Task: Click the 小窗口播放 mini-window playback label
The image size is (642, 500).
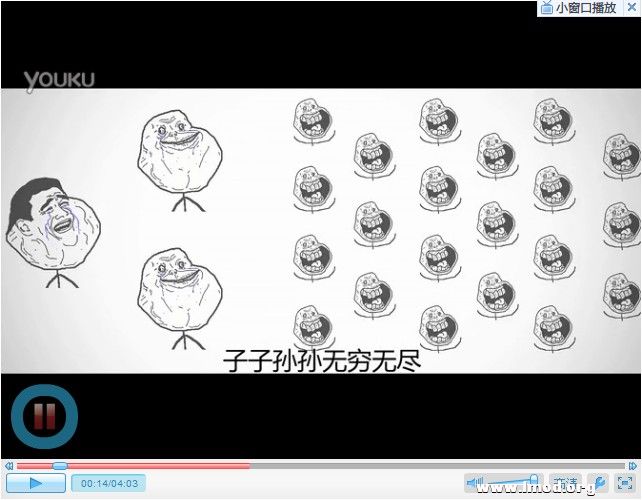Action: click(x=586, y=8)
